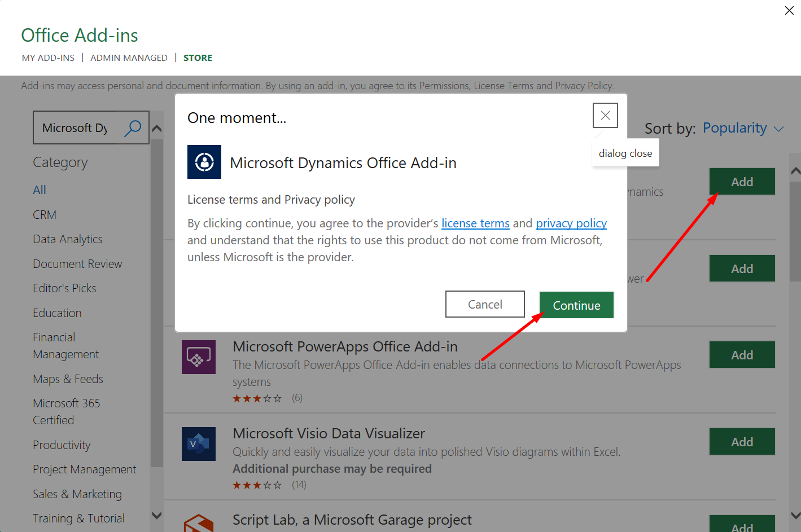Open the privacy policy link

pos(571,223)
